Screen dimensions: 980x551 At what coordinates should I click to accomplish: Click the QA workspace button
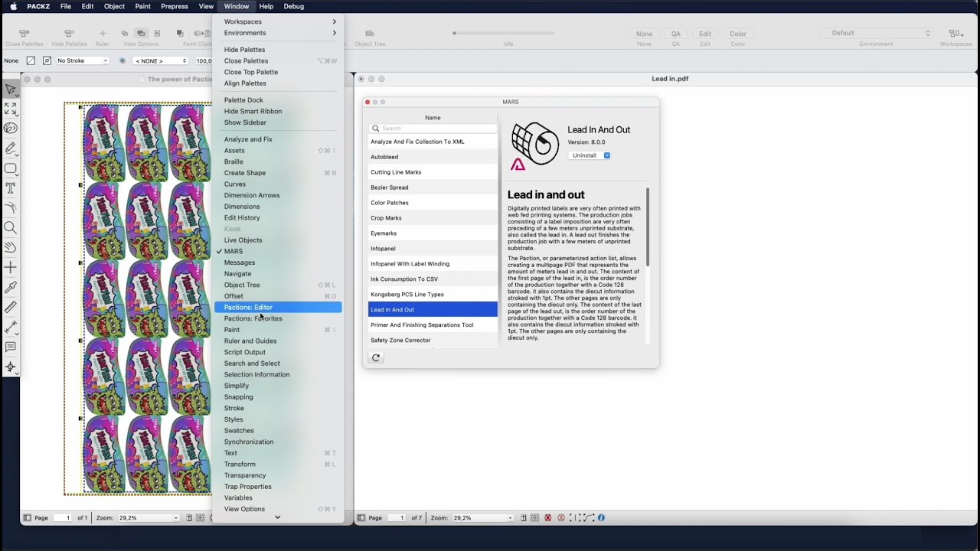coord(676,34)
